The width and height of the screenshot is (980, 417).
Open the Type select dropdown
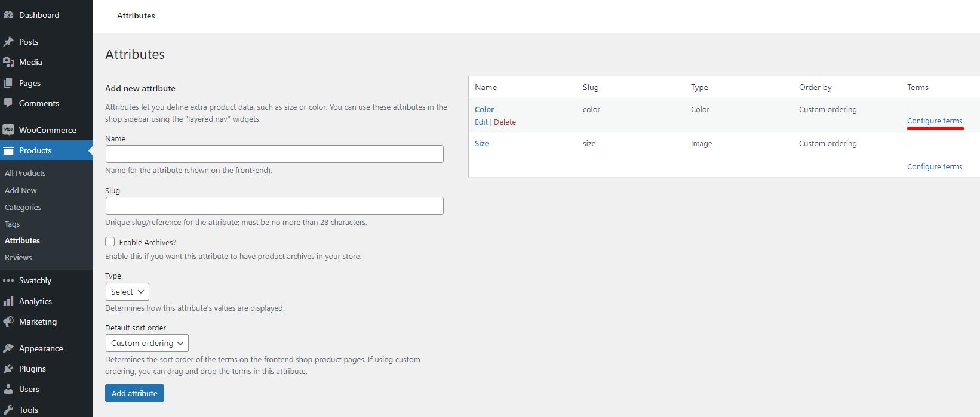[127, 292]
